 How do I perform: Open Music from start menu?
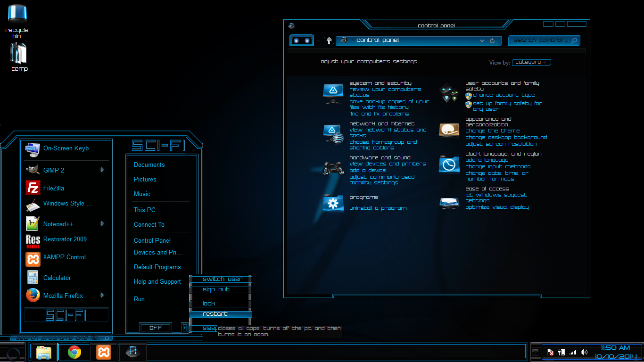click(x=142, y=194)
